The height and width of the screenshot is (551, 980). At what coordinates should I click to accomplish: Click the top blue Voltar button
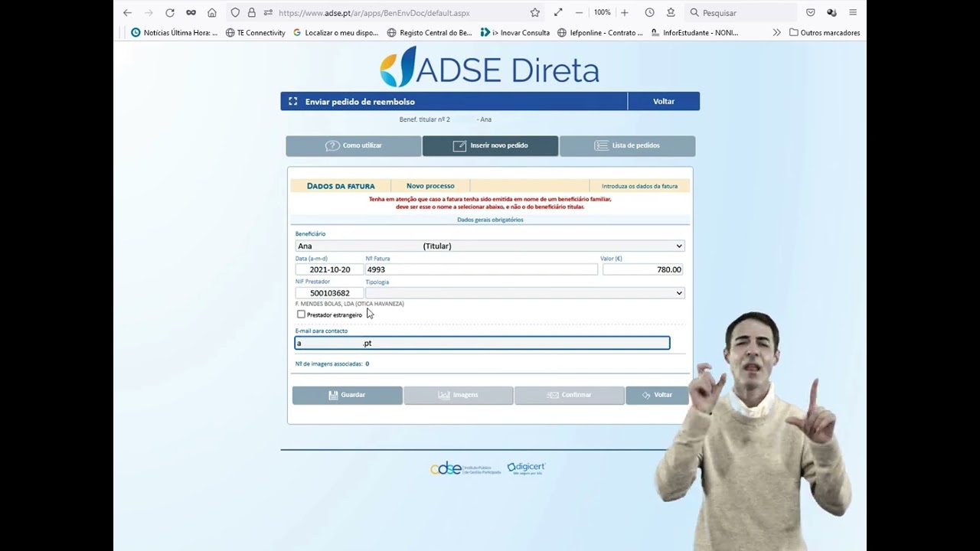pos(664,101)
